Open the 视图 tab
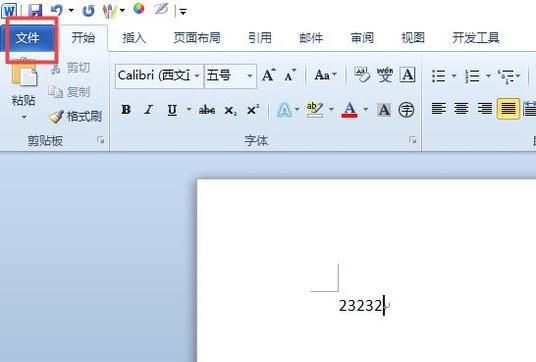The height and width of the screenshot is (362, 536). [x=413, y=38]
